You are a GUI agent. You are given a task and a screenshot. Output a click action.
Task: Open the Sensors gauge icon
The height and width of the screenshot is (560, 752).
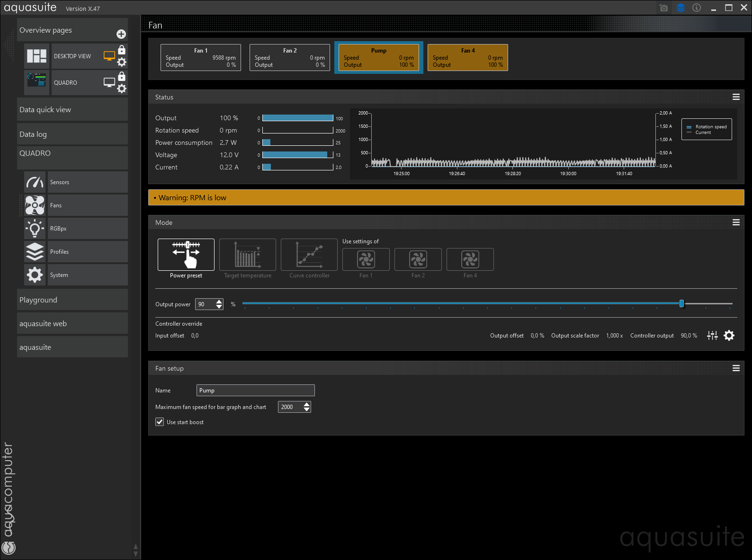pos(35,182)
